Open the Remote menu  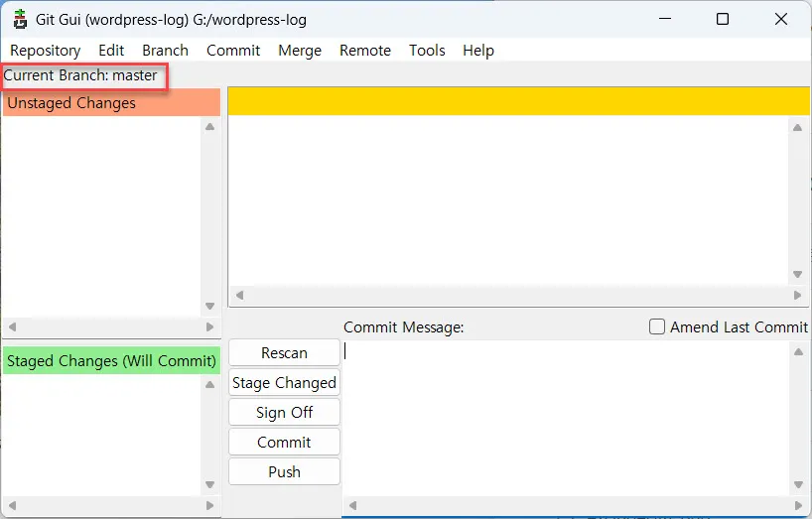(364, 51)
